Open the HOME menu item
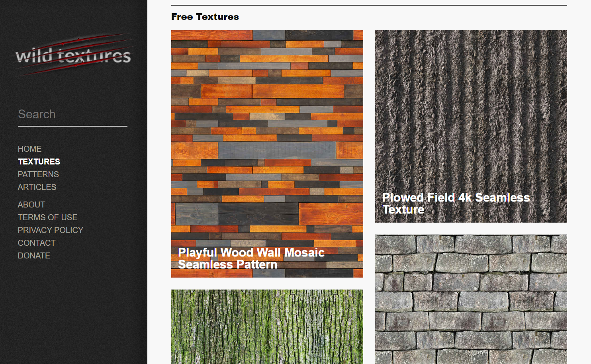Image resolution: width=591 pixels, height=364 pixels. (29, 149)
